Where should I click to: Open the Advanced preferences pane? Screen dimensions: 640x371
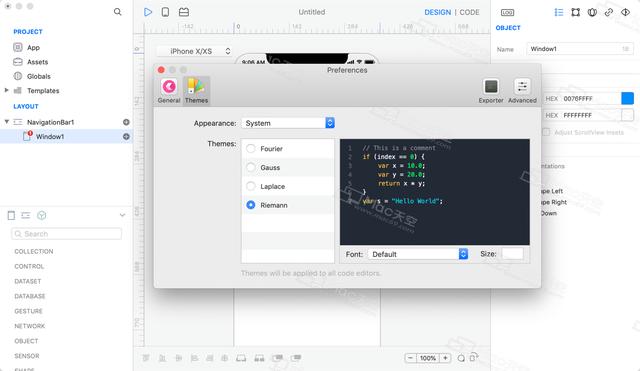522,91
